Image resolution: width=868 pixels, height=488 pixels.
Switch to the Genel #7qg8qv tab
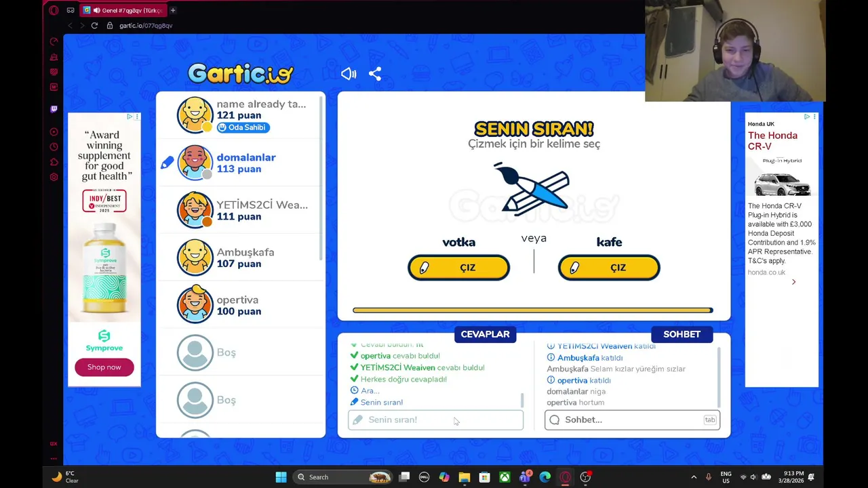pos(122,10)
